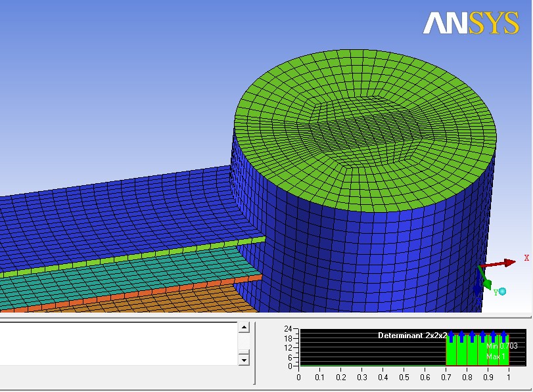Screen dimensions: 533x392
Task: Click the cyan sphere on the triad
Action: (502, 291)
